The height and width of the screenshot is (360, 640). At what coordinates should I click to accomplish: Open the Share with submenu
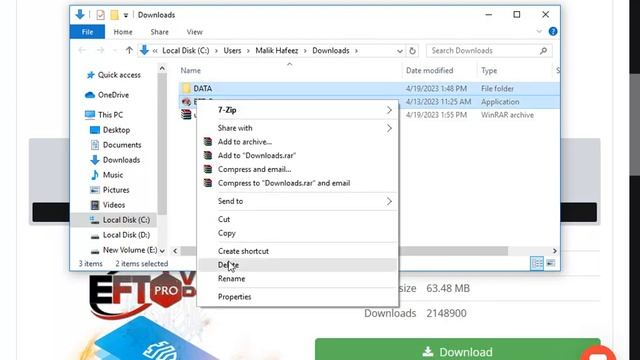[298, 128]
